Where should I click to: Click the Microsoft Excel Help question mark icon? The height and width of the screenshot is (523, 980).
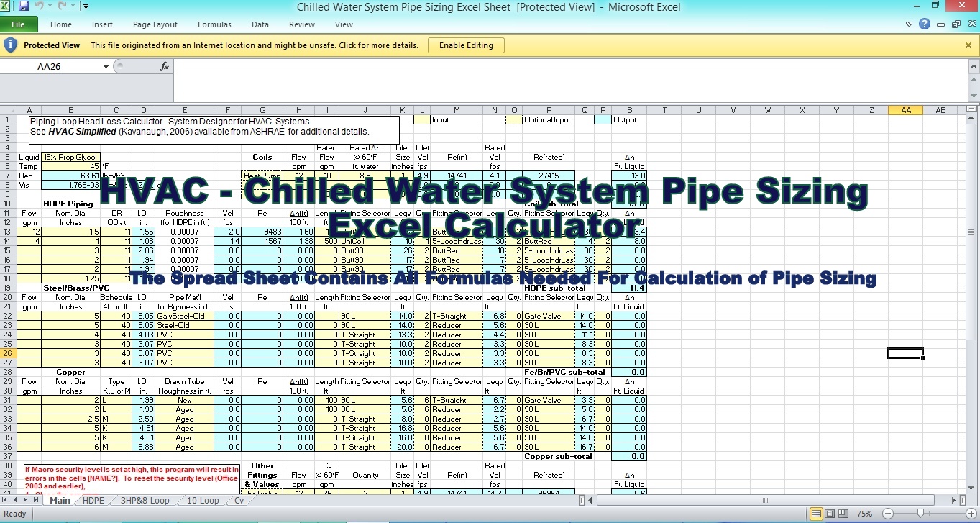click(x=925, y=24)
